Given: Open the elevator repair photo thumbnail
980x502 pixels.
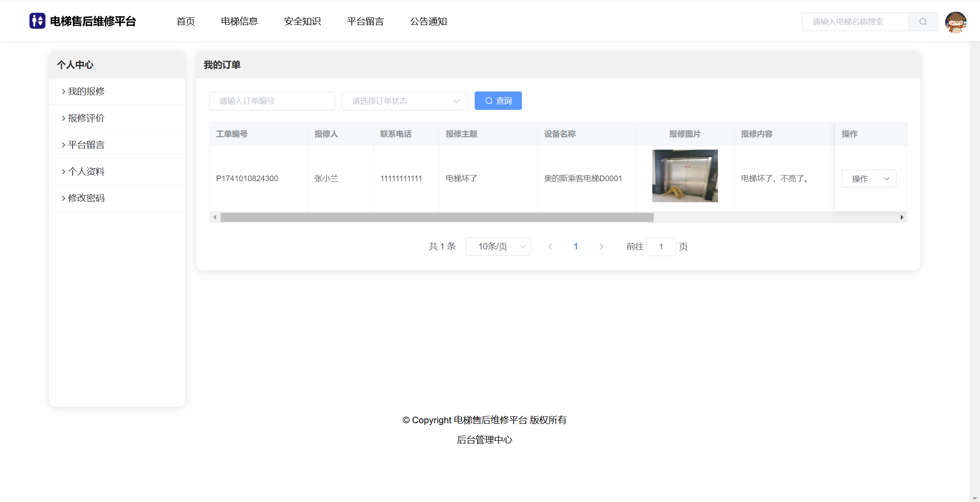Looking at the screenshot, I should tap(685, 176).
